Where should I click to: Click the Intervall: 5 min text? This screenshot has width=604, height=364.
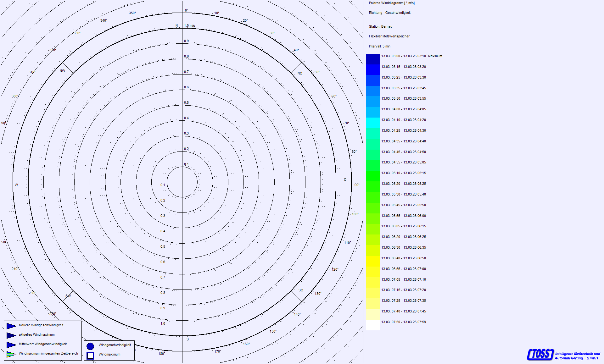[x=379, y=47]
